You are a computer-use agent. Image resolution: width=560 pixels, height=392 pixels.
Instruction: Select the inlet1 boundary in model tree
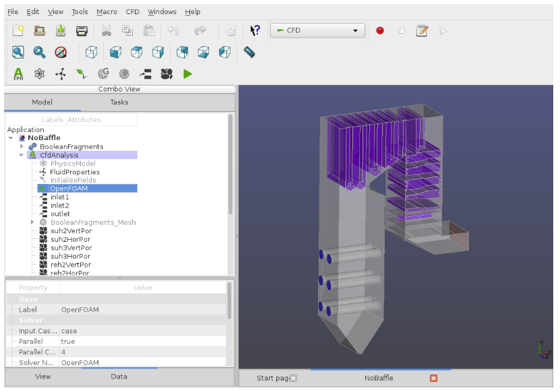click(x=59, y=197)
